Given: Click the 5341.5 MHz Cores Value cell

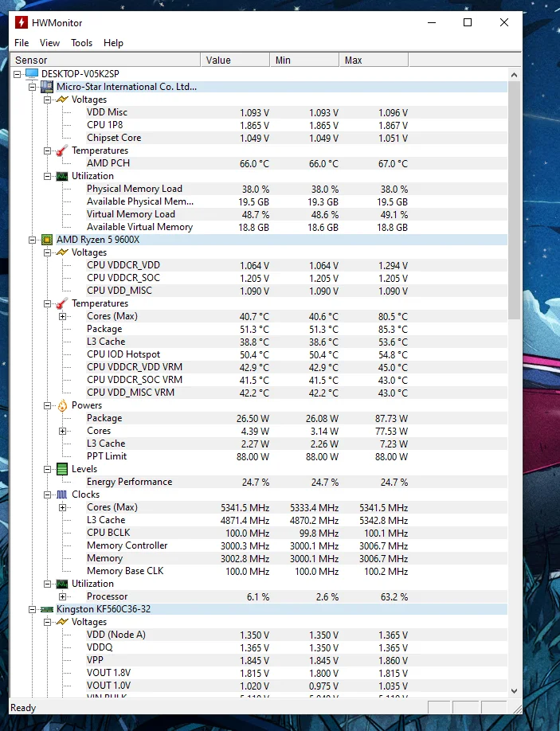Looking at the screenshot, I should coord(245,508).
